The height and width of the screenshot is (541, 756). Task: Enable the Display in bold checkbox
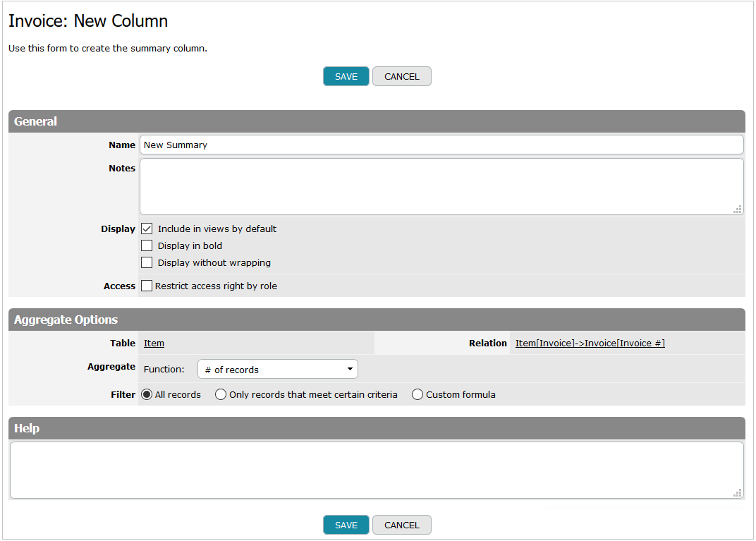point(147,245)
